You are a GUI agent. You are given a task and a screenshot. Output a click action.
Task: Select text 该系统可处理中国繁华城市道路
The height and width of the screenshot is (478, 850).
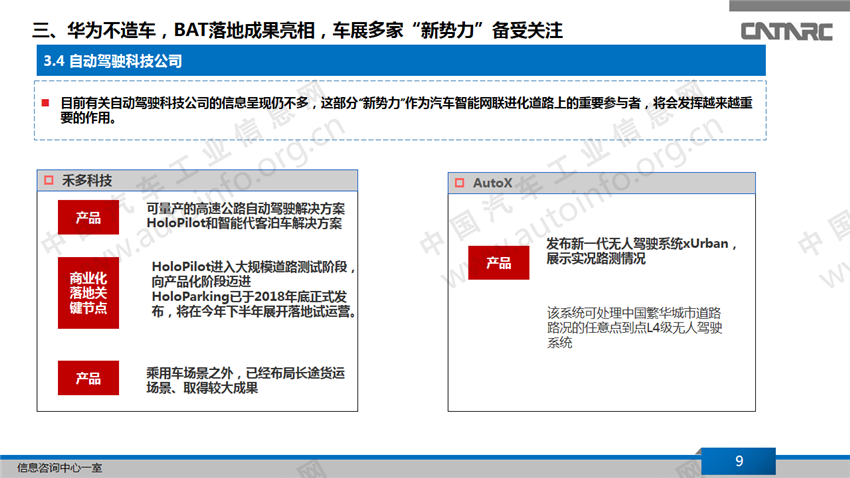coord(634,313)
